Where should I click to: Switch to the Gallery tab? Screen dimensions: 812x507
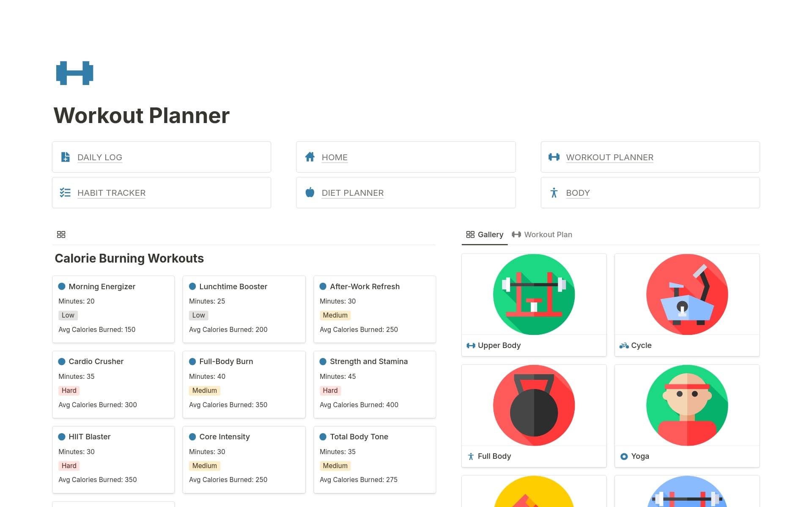(485, 235)
